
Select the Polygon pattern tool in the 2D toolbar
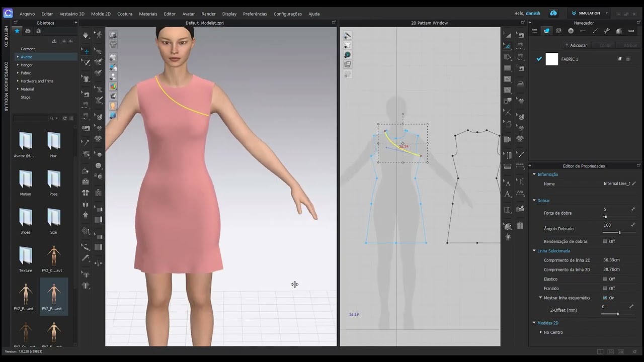point(508,57)
